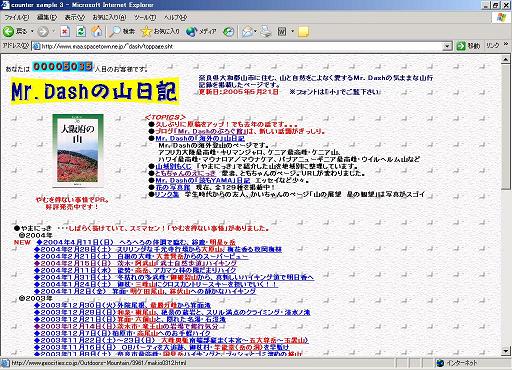Click the Refresh page icon
512x370 pixels.
pyautogui.click(x=81, y=32)
